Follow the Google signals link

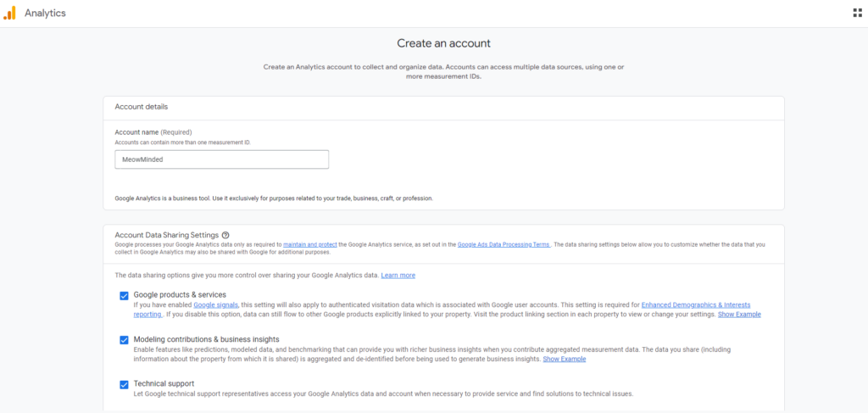click(x=215, y=304)
